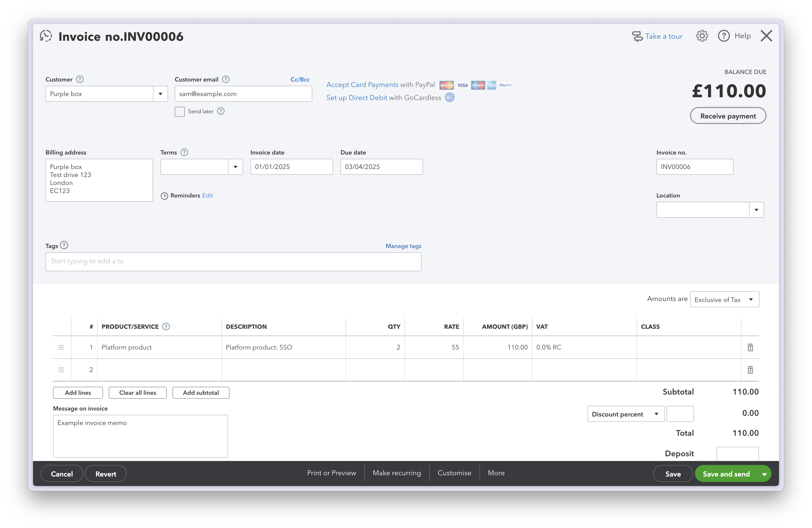Image resolution: width=812 pixels, height=528 pixels.
Task: Click the Due date field
Action: click(381, 167)
